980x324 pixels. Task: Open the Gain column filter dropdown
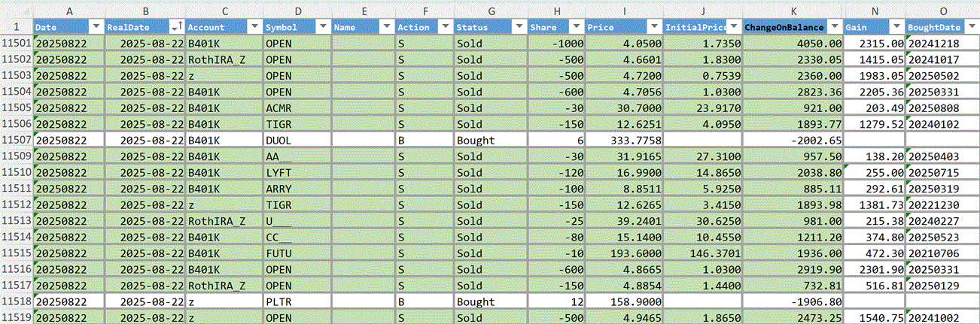tap(896, 27)
